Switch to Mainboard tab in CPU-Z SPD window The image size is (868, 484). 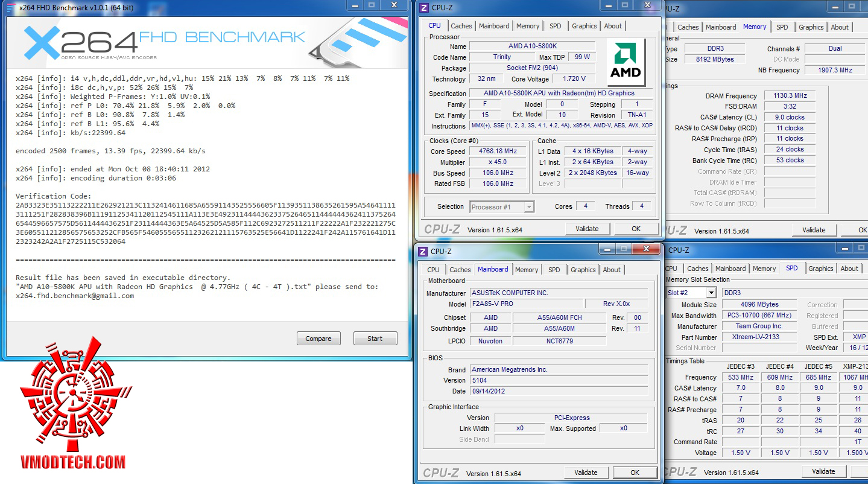[730, 269]
